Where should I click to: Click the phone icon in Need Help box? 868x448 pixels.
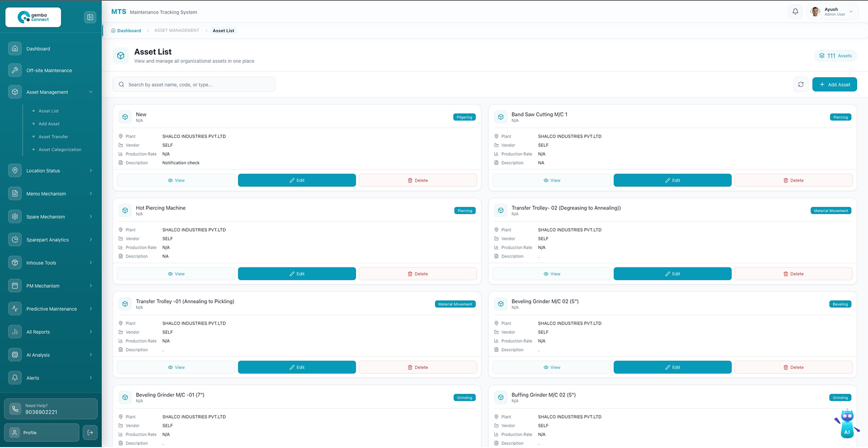15,409
